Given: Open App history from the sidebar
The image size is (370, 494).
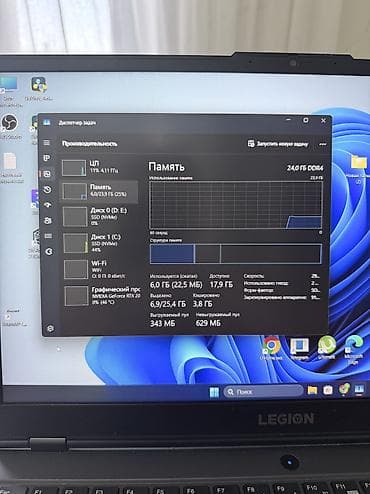Looking at the screenshot, I should coord(47,189).
